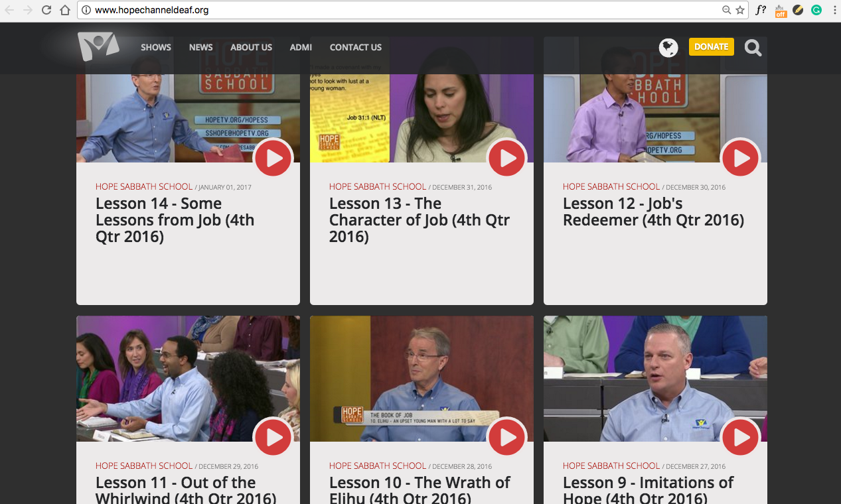Viewport: 841px width, 504px height.
Task: Click the date December 29, 2016
Action: 228,466
